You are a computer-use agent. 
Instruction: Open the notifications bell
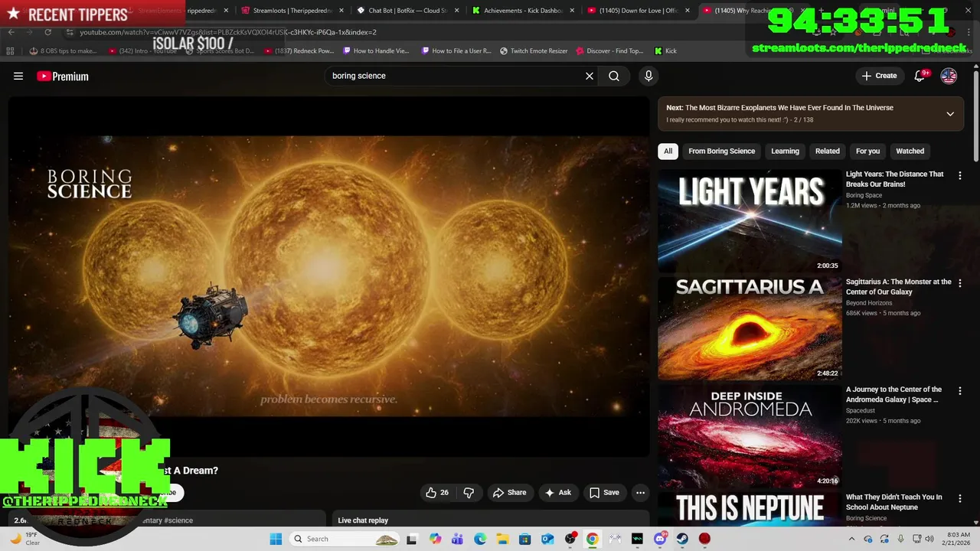coord(920,76)
